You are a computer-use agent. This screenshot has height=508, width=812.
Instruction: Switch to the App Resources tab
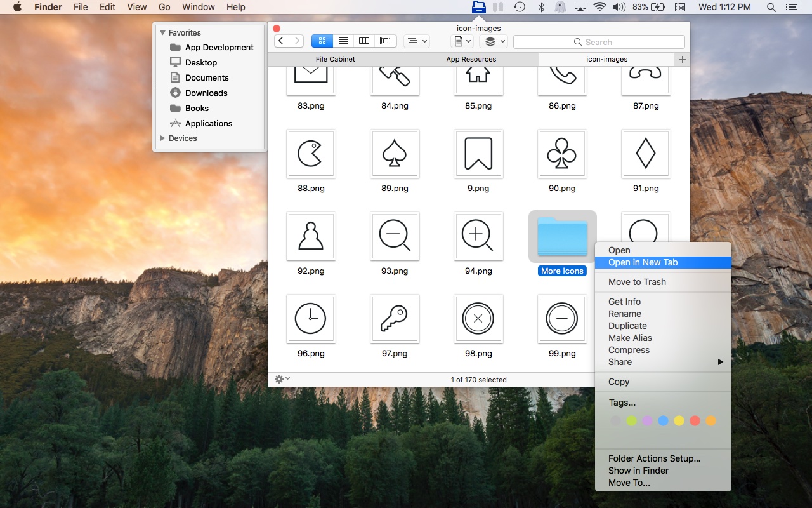pos(471,59)
